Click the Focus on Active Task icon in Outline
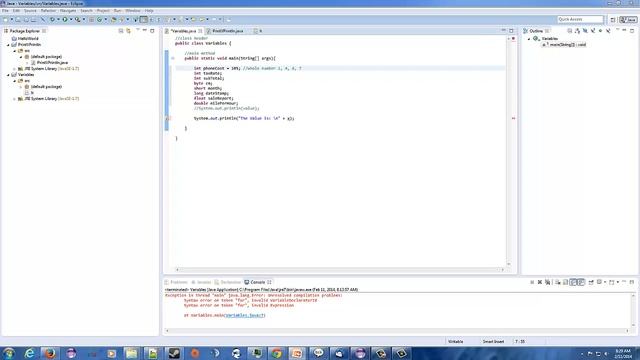The width and height of the screenshot is (640, 360). (570, 31)
